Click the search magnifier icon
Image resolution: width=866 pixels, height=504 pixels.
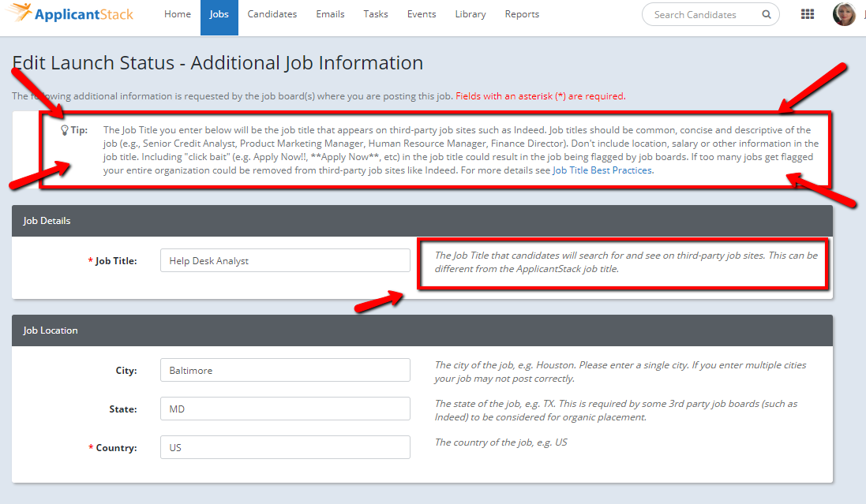[766, 14]
